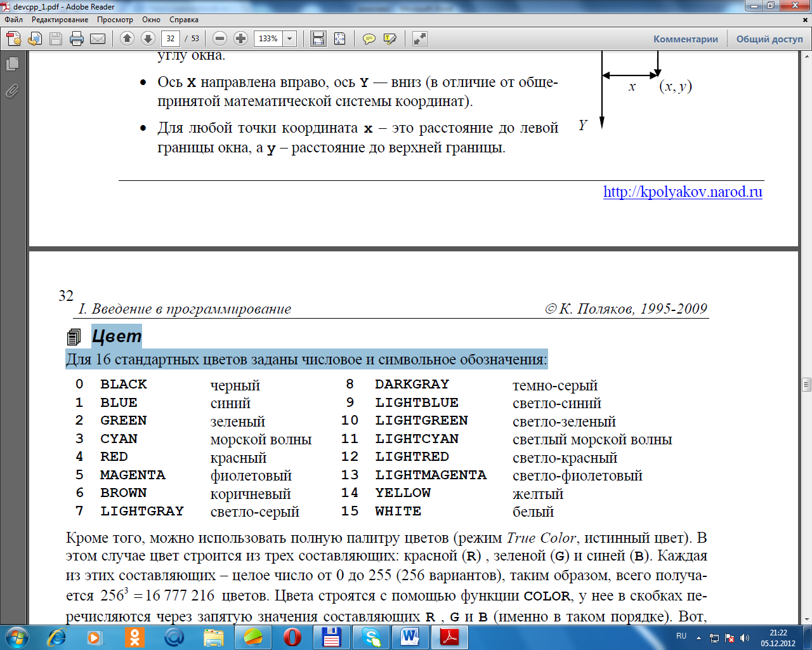Image resolution: width=812 pixels, height=650 pixels.
Task: Click the Print file icon
Action: tap(77, 39)
